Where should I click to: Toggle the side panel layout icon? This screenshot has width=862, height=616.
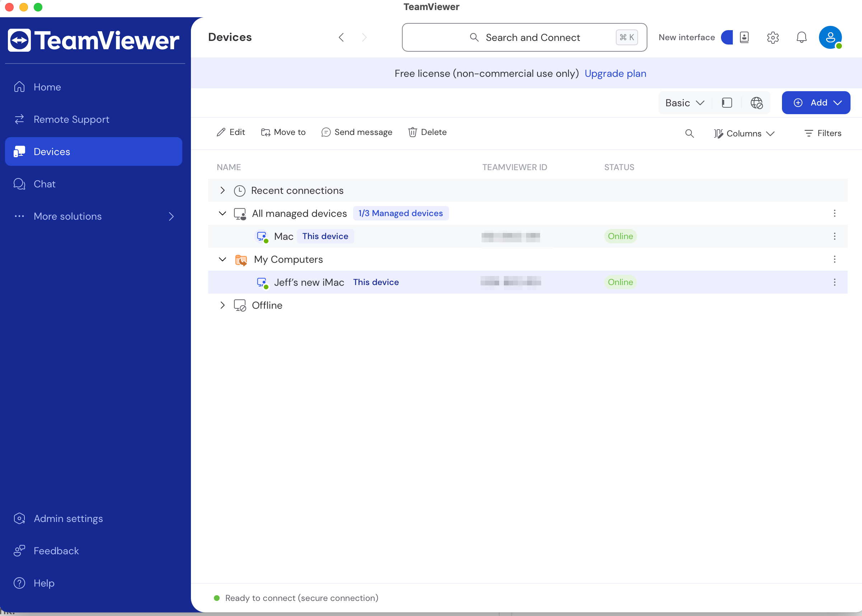point(727,103)
